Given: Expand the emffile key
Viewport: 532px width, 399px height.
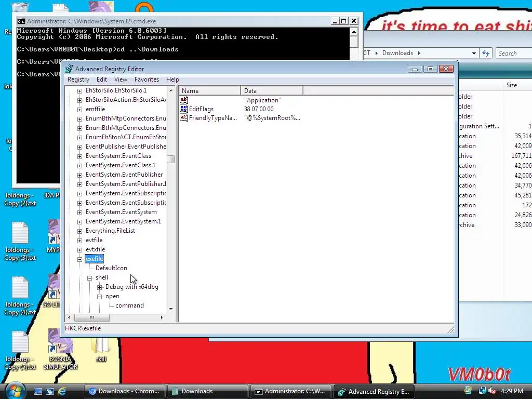Looking at the screenshot, I should click(x=79, y=109).
